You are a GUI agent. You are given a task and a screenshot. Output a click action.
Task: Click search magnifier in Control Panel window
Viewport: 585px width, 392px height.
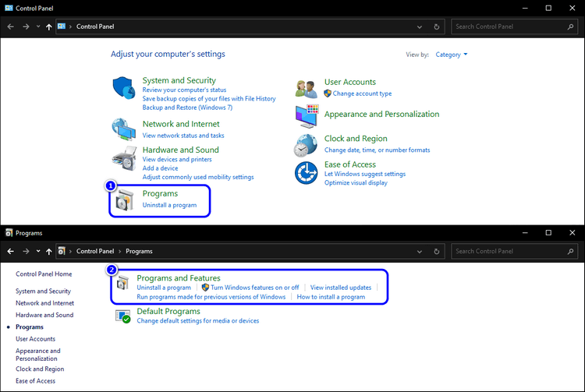point(570,26)
